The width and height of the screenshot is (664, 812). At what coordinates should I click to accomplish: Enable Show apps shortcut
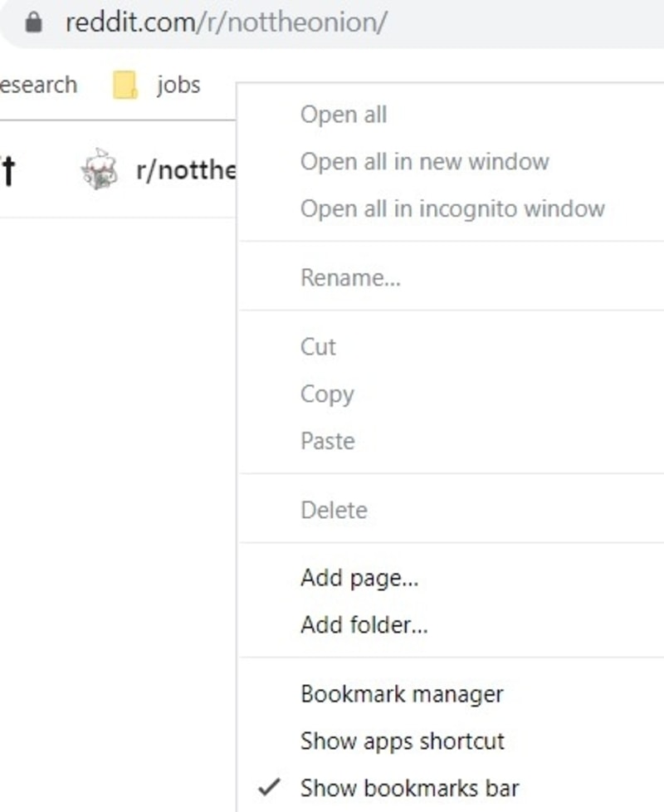(403, 741)
